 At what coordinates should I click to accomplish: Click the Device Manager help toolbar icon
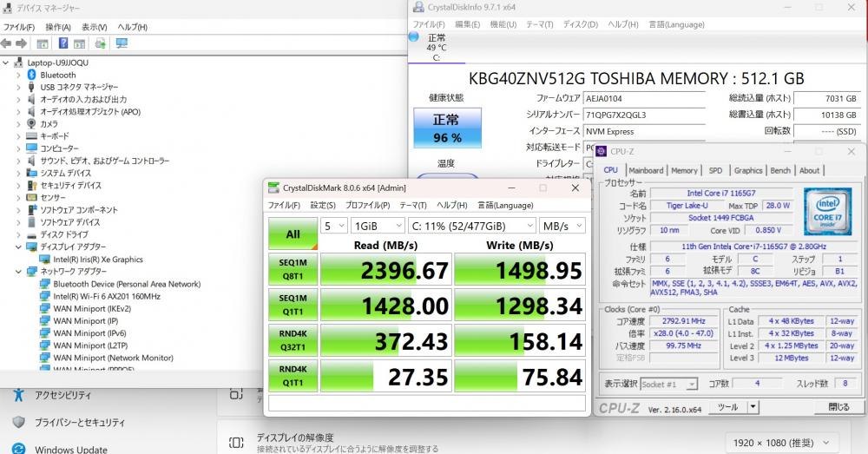point(63,43)
